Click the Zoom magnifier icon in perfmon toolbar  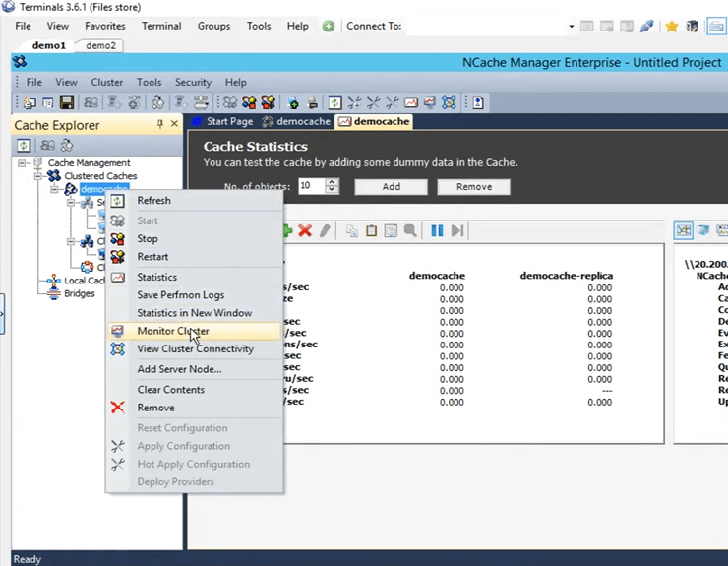pyautogui.click(x=410, y=230)
